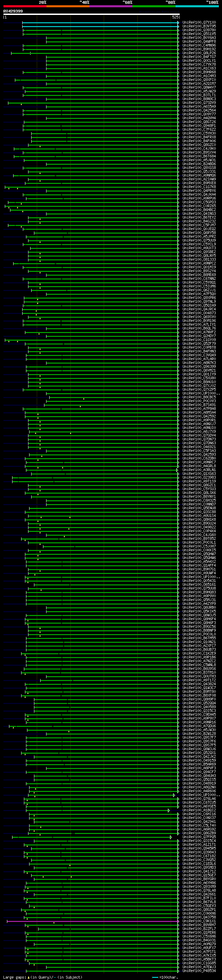
Task: Select the UniRef100_C7YK78 label
Action: coord(199,65)
